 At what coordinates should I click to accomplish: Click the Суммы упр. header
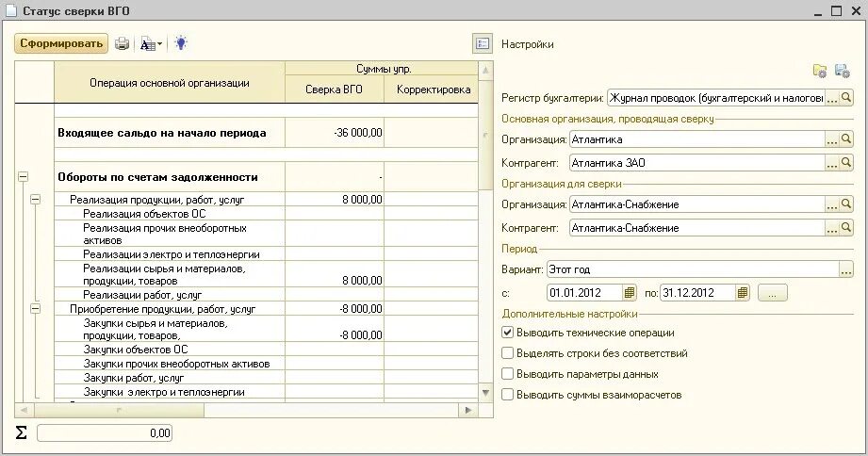pos(384,69)
